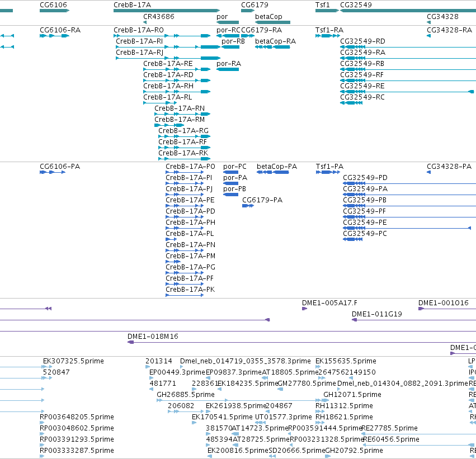Click transcript CrebB-17A-RH
Viewport: 476px width, 459px height.
[177, 92]
